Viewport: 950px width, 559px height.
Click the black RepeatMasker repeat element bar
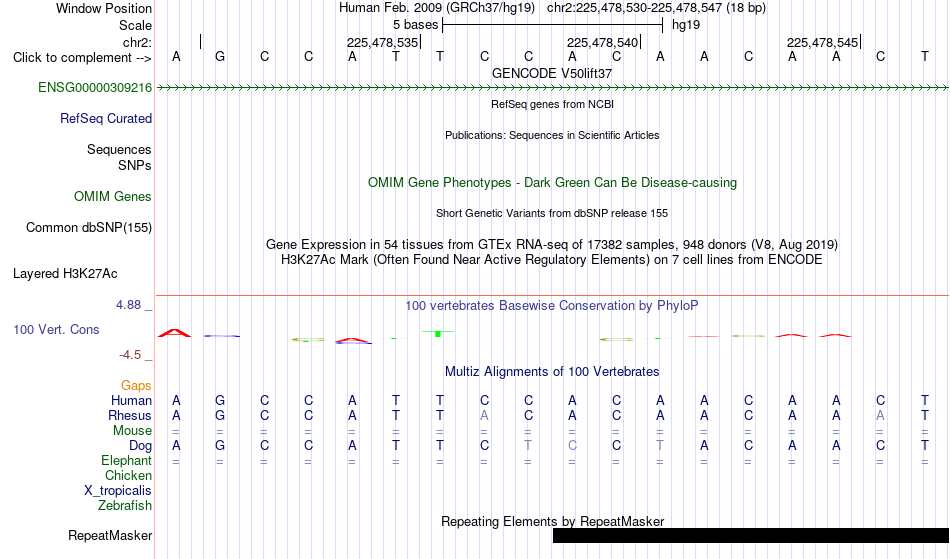751,535
